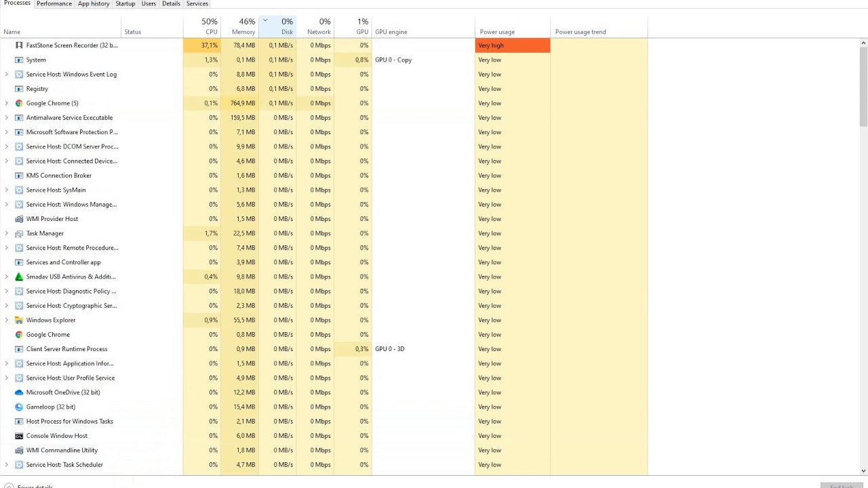Open the Details tab
This screenshot has height=488, width=868.
point(171,3)
